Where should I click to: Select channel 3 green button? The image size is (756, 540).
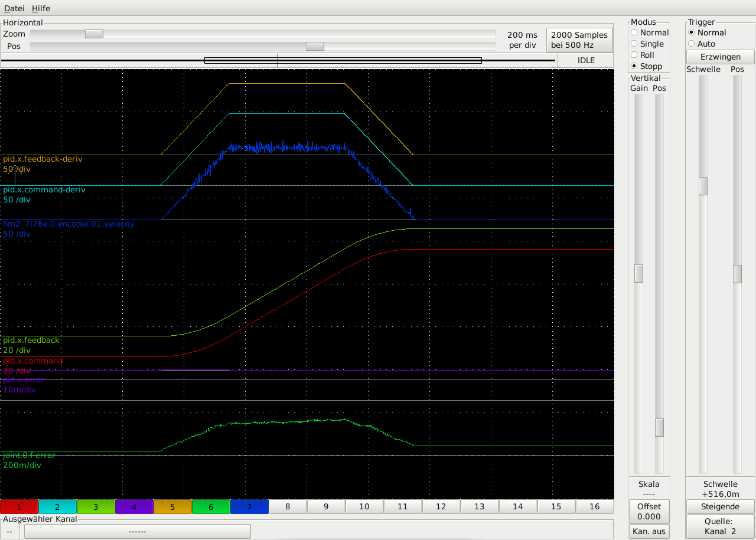click(x=96, y=506)
